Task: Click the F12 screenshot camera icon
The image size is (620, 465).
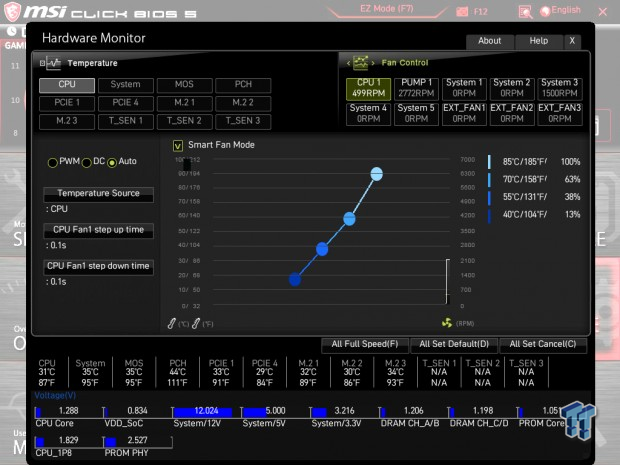Action: (462, 12)
